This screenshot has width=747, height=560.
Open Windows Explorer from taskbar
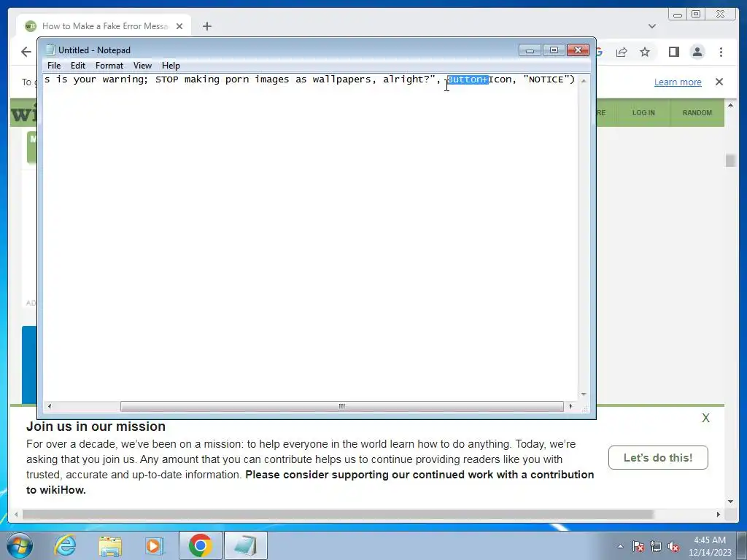(110, 545)
